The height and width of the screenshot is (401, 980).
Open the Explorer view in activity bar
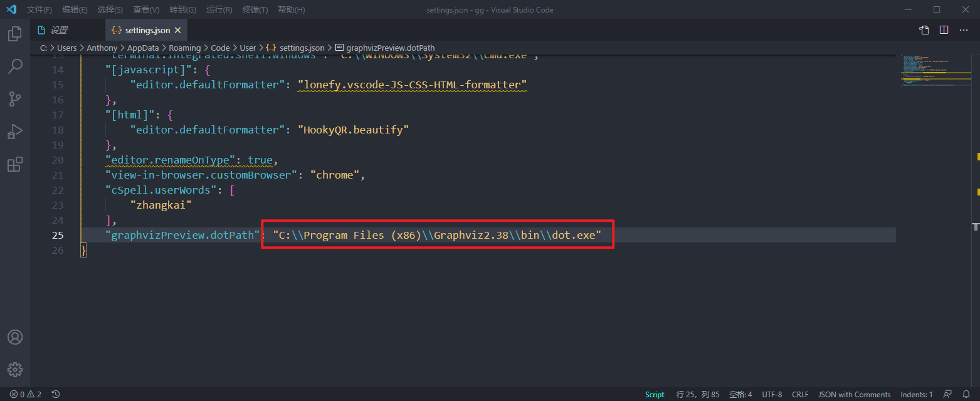tap(14, 34)
